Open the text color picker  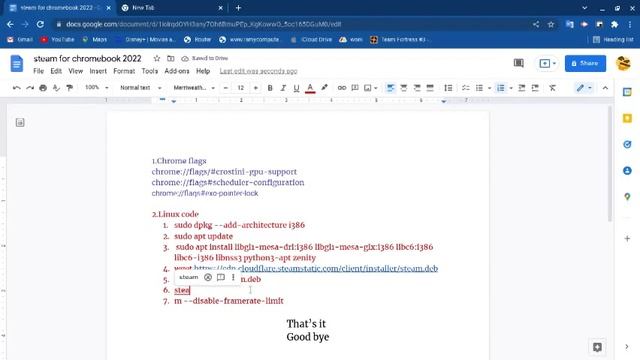point(310,88)
